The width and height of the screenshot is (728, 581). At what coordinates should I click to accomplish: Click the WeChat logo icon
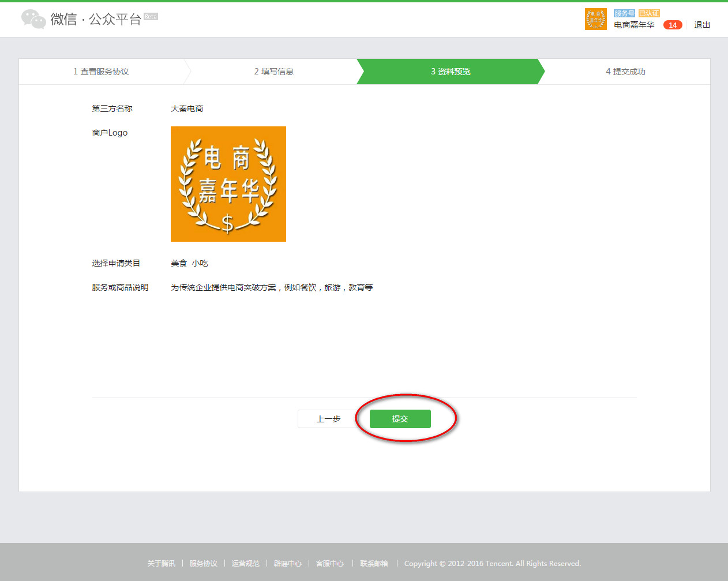(x=33, y=19)
